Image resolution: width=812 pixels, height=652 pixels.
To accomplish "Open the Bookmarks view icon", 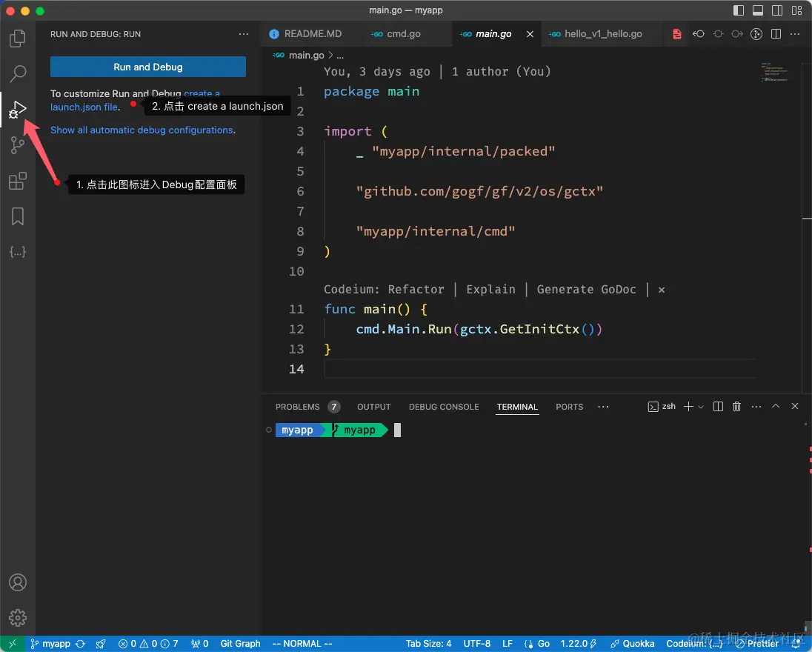I will tap(18, 216).
